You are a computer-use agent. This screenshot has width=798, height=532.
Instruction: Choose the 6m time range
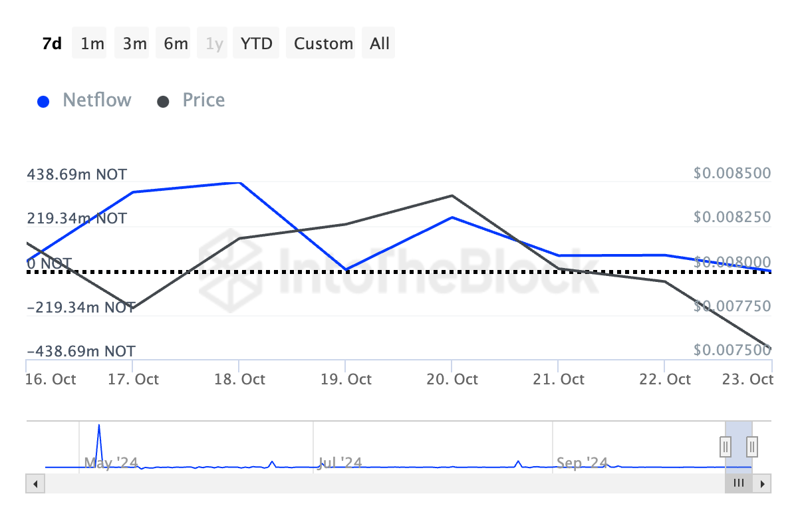176,44
